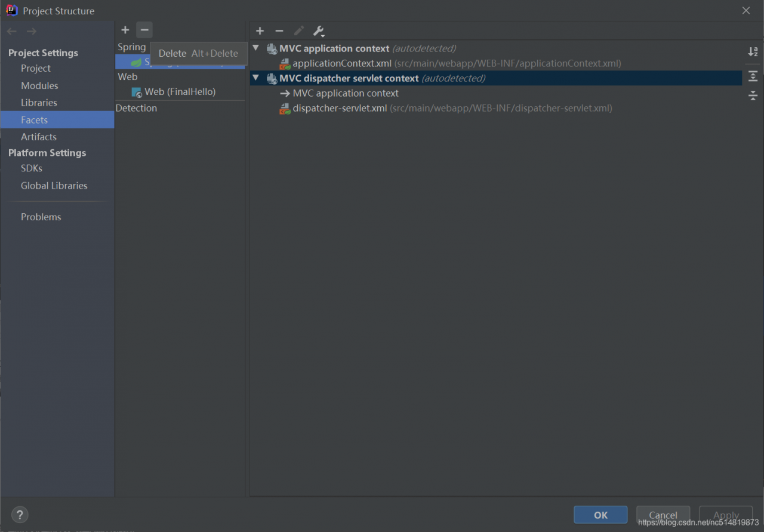
Task: Click the Cancel button
Action: click(663, 515)
